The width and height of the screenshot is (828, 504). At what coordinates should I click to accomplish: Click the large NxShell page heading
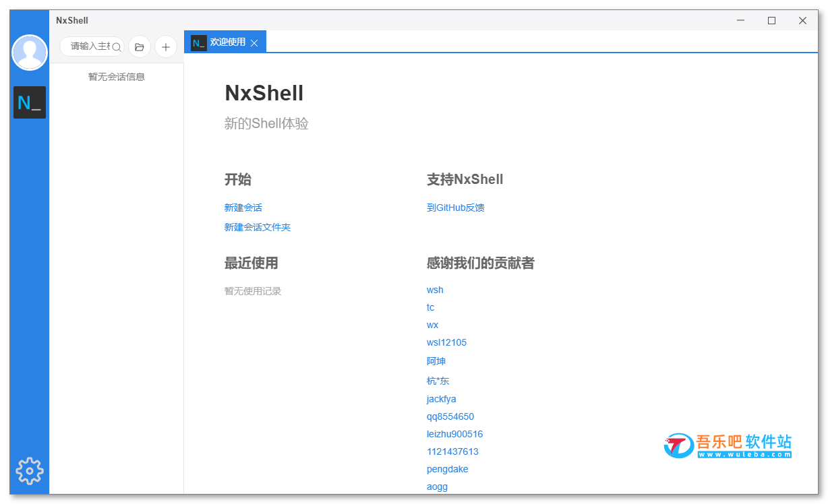(264, 93)
